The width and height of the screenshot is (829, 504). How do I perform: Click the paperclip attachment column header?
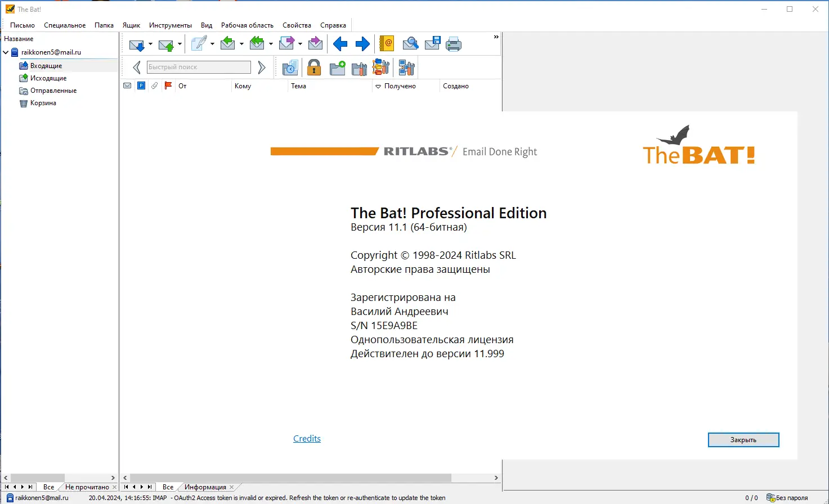click(x=155, y=85)
